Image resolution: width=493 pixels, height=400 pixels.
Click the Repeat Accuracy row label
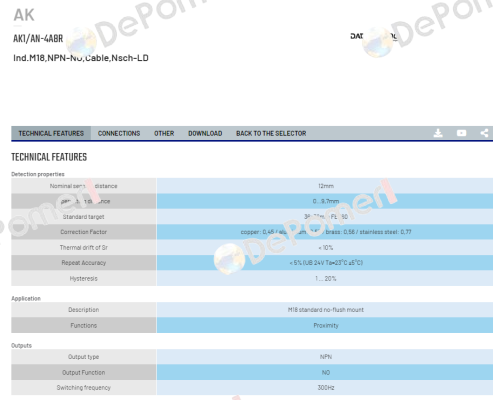[x=84, y=263]
